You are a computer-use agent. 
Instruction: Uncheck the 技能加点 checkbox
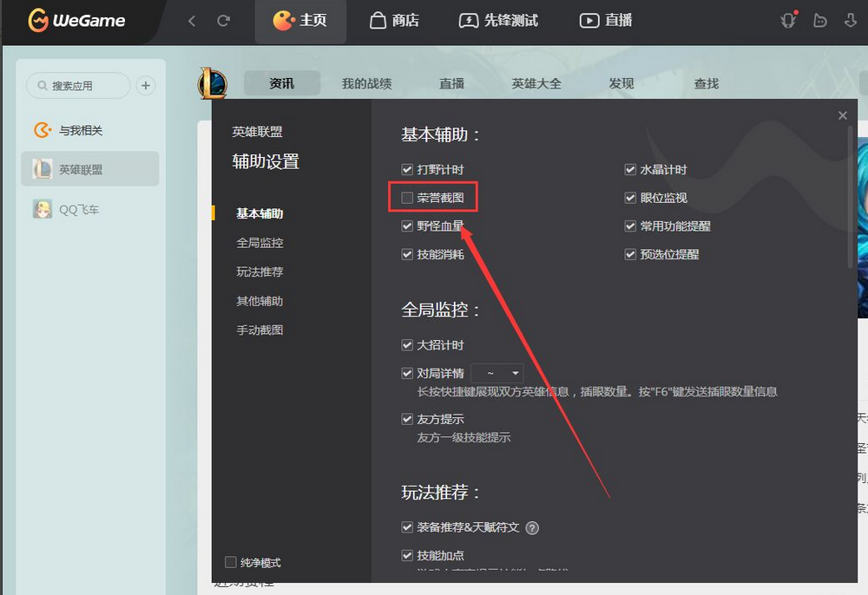pos(407,555)
